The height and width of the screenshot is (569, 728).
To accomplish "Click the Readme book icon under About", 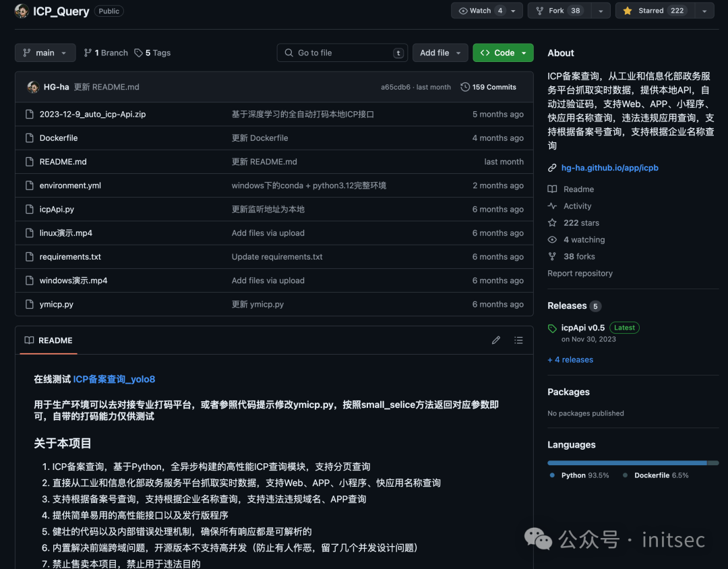I will [553, 189].
